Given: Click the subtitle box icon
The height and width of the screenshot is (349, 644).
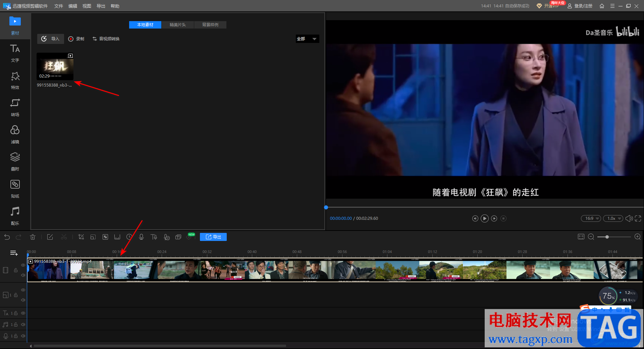Looking at the screenshot, I should [x=178, y=237].
